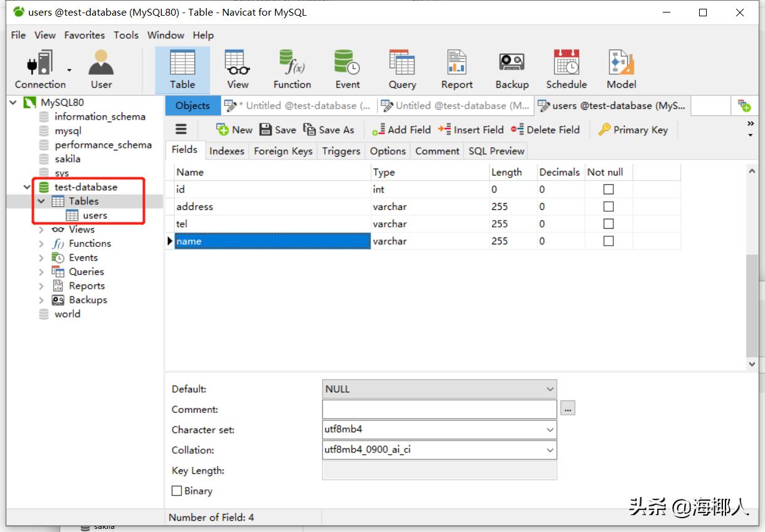Click the Event toolbar icon
This screenshot has width=765, height=532.
347,69
